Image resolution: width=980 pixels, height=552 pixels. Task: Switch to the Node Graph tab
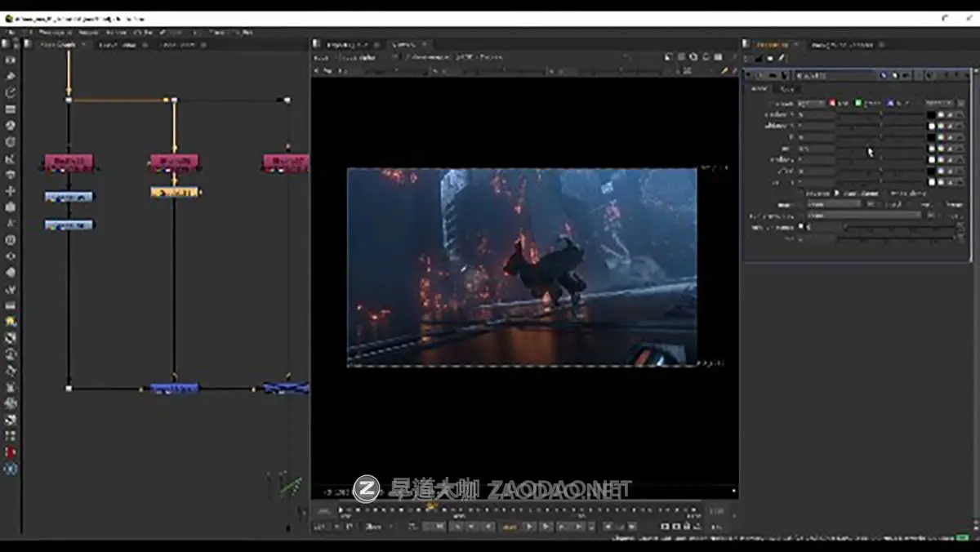[59, 44]
